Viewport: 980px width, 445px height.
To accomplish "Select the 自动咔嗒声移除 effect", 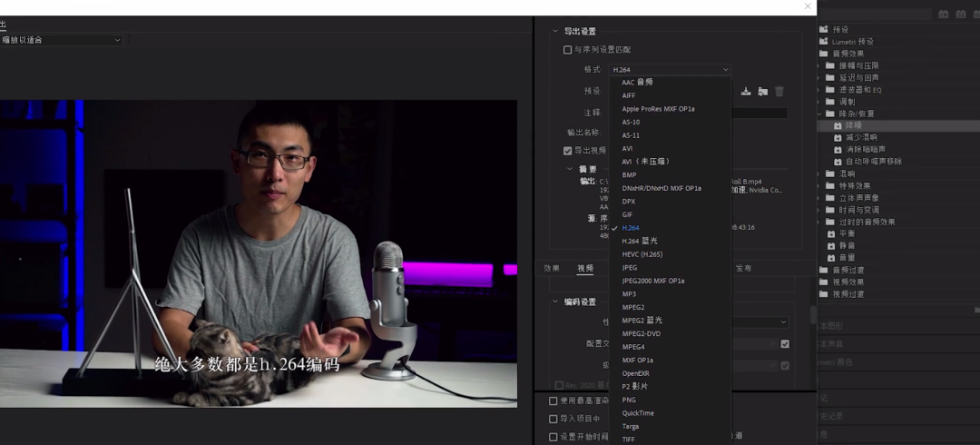I will 873,161.
